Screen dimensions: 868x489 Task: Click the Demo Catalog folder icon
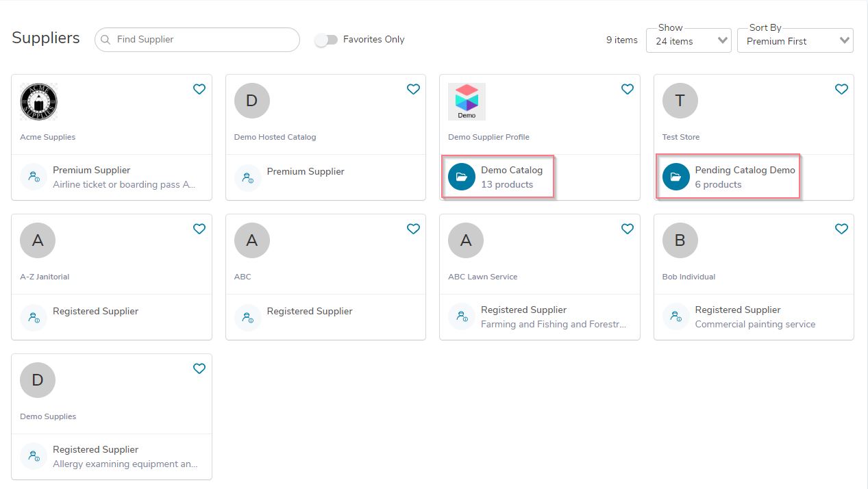pyautogui.click(x=462, y=177)
